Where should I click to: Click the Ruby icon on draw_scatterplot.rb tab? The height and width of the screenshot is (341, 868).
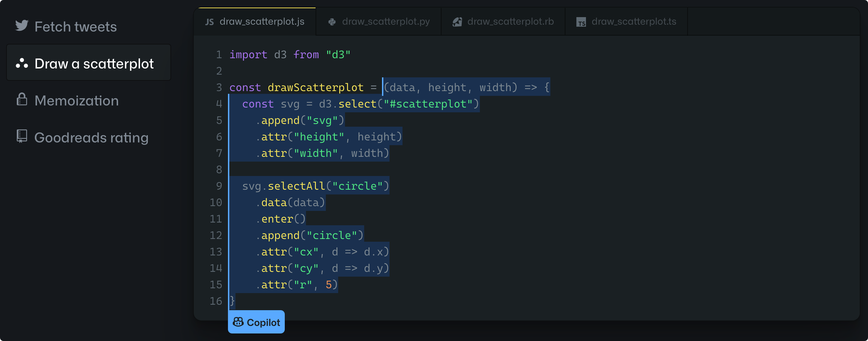coord(457,21)
